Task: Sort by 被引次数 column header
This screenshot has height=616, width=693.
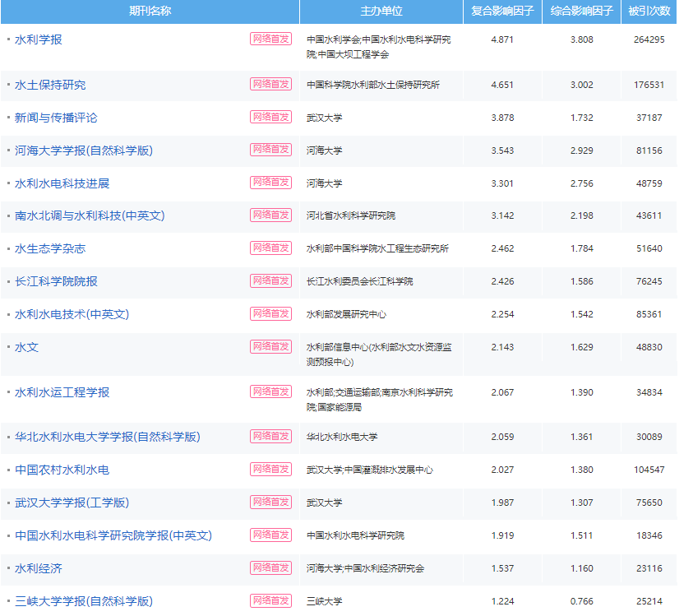Action: tap(649, 11)
